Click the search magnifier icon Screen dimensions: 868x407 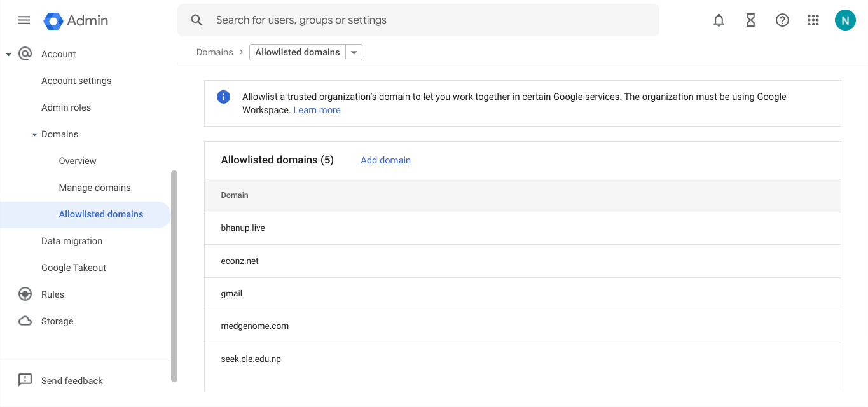[x=197, y=20]
